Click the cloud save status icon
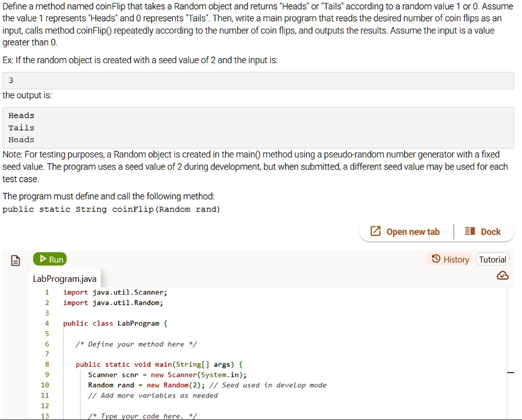Image resolution: width=522 pixels, height=420 pixels. coord(503,275)
